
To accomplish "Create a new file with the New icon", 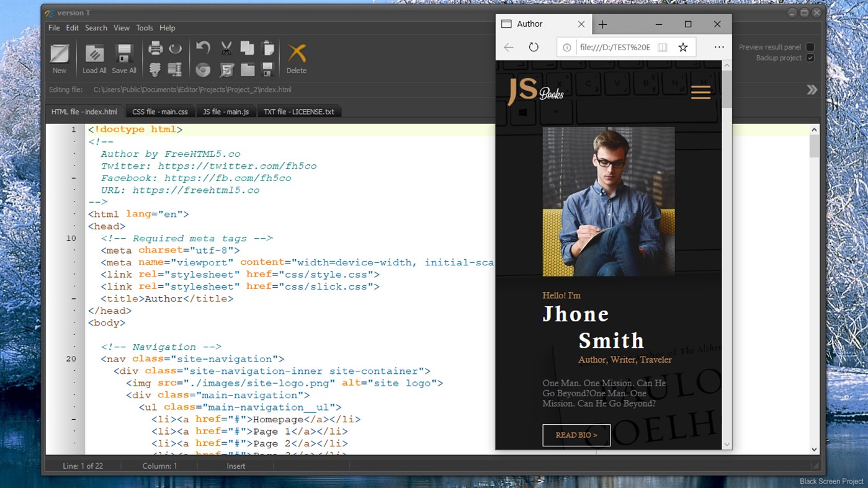I will pos(60,54).
